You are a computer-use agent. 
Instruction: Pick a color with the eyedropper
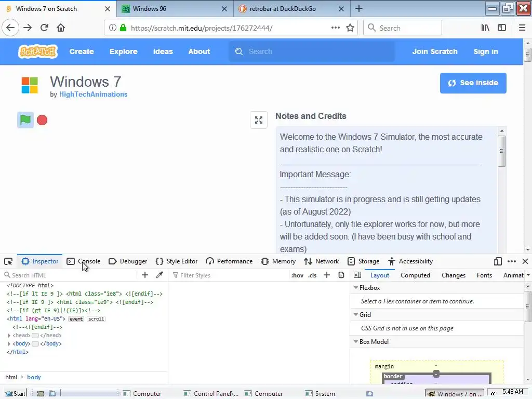(x=159, y=275)
